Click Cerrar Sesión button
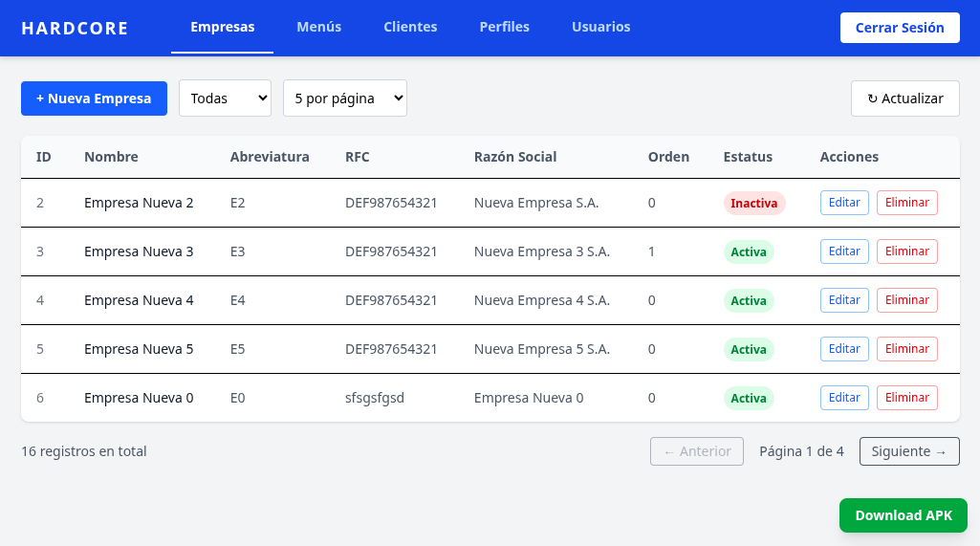This screenshot has height=546, width=980. [900, 28]
